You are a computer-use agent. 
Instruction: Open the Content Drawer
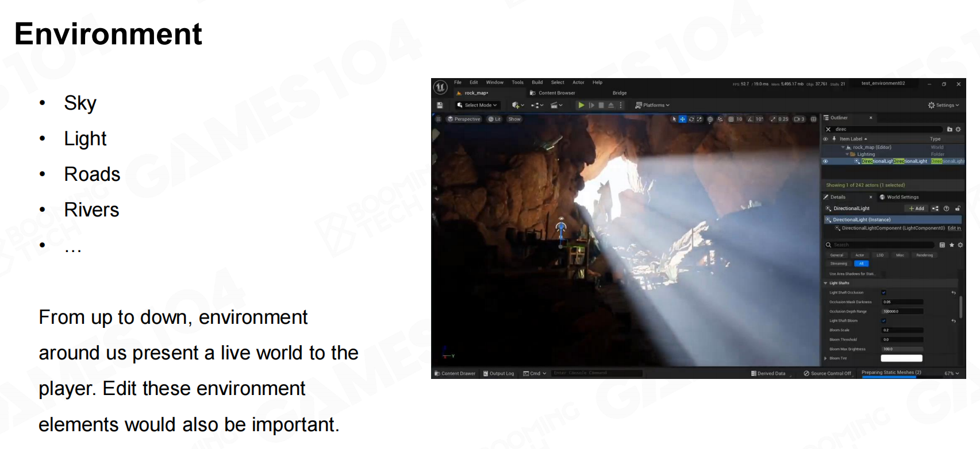(x=455, y=373)
